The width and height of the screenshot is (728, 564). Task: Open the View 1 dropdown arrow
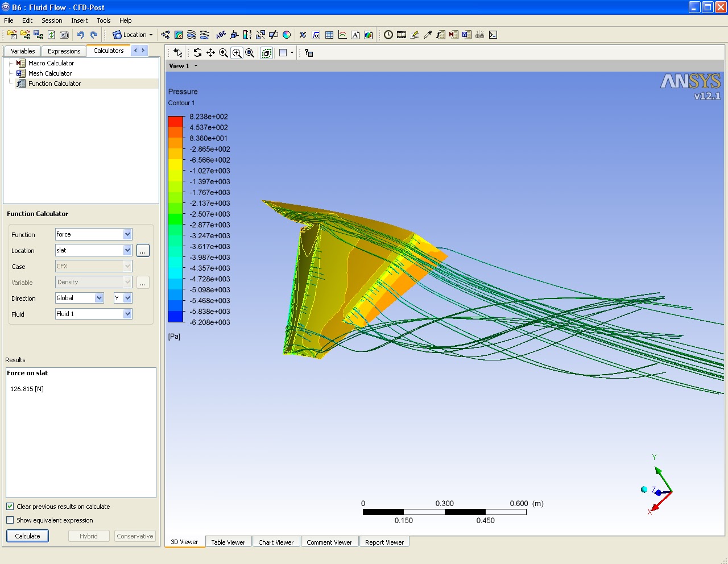(x=196, y=66)
